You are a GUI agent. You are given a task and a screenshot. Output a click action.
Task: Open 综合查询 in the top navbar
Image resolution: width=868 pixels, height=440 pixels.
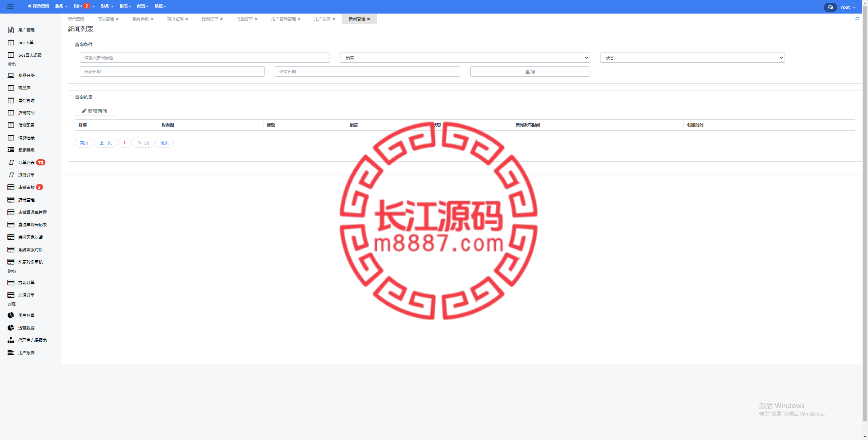click(38, 6)
